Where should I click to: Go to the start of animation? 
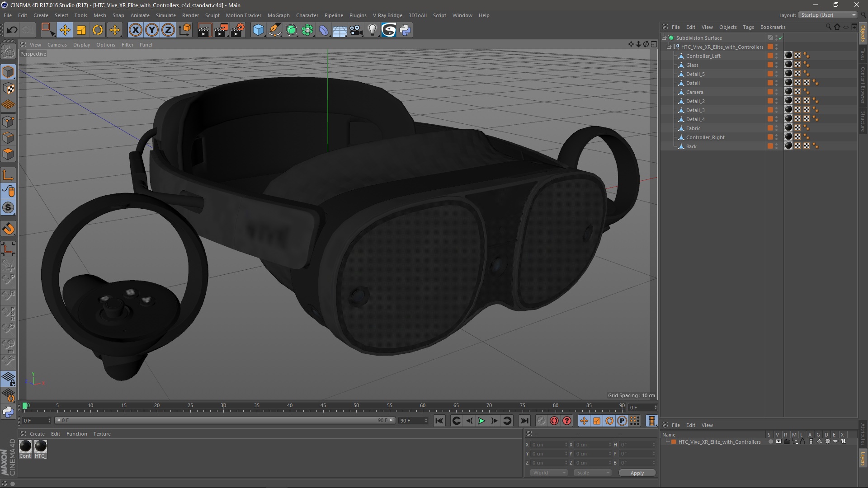[439, 421]
